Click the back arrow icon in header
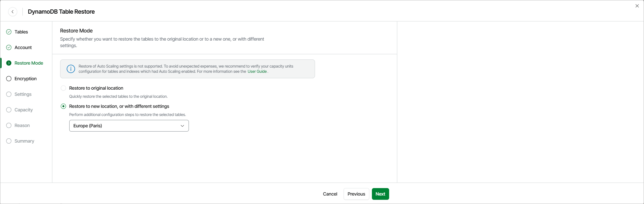The height and width of the screenshot is (204, 644). coord(13,12)
